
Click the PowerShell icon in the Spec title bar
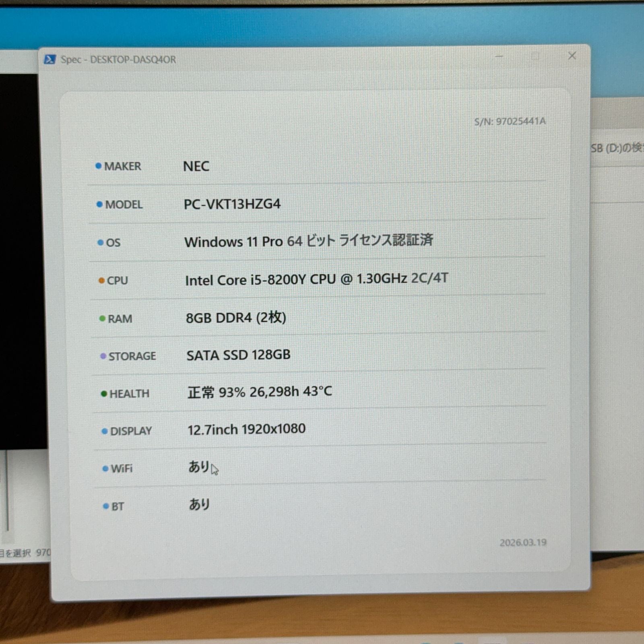(50, 60)
